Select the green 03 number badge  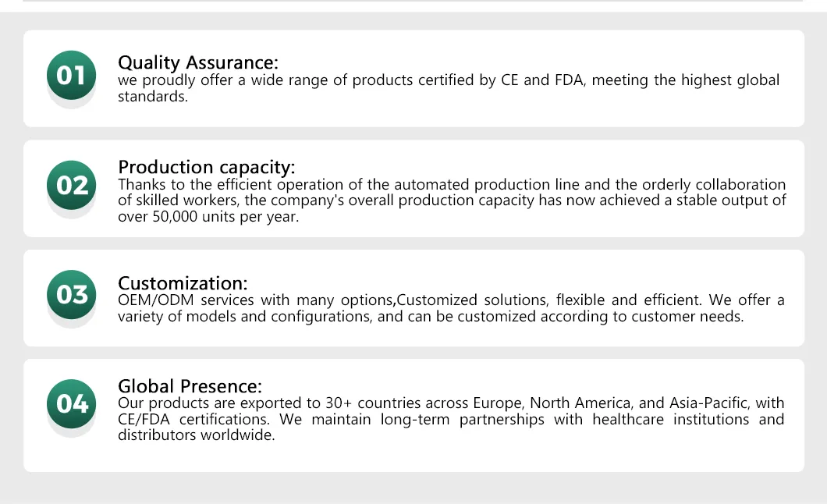point(72,295)
